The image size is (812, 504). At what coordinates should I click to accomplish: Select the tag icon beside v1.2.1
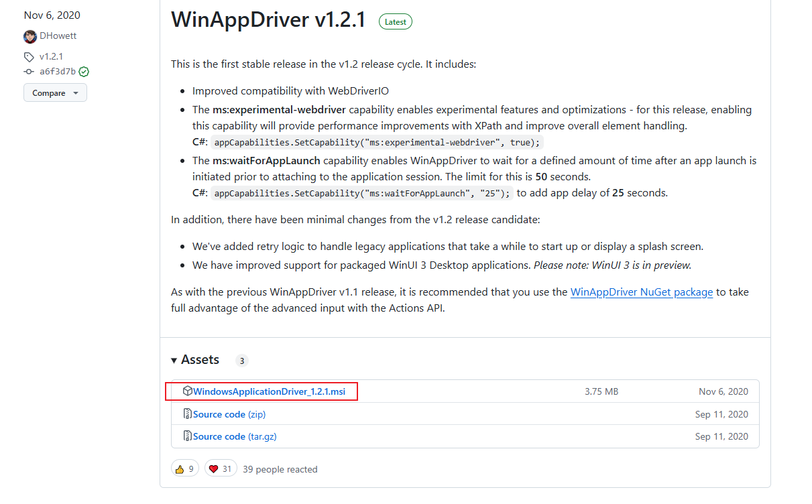tap(29, 56)
